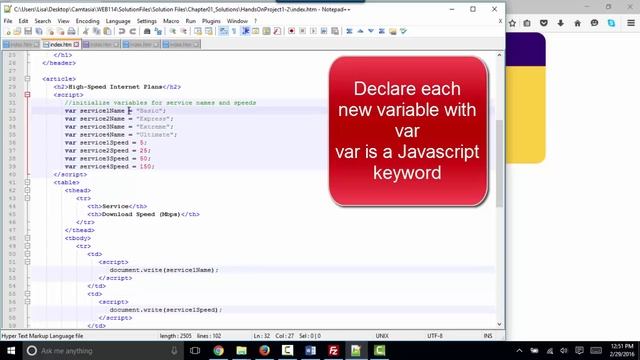This screenshot has width=640, height=360.
Task: Click the INS mode indicator in status bar
Action: [x=488, y=336]
